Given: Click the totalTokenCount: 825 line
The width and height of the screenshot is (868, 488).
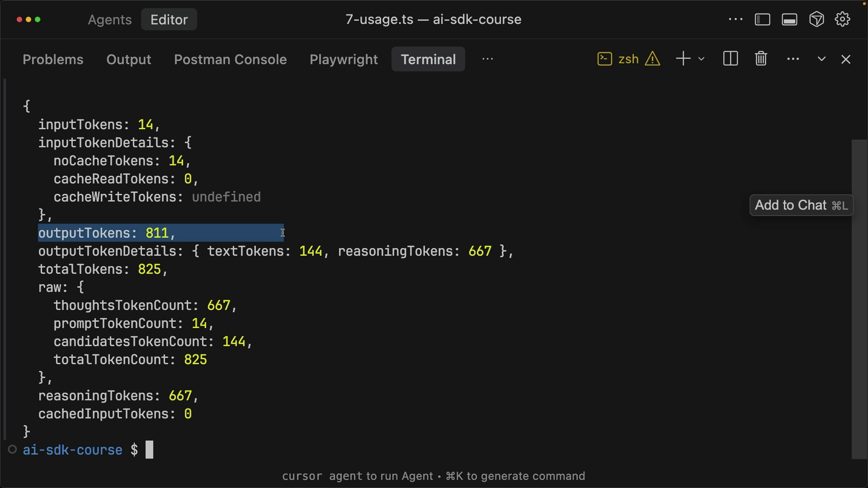Looking at the screenshot, I should pos(130,360).
